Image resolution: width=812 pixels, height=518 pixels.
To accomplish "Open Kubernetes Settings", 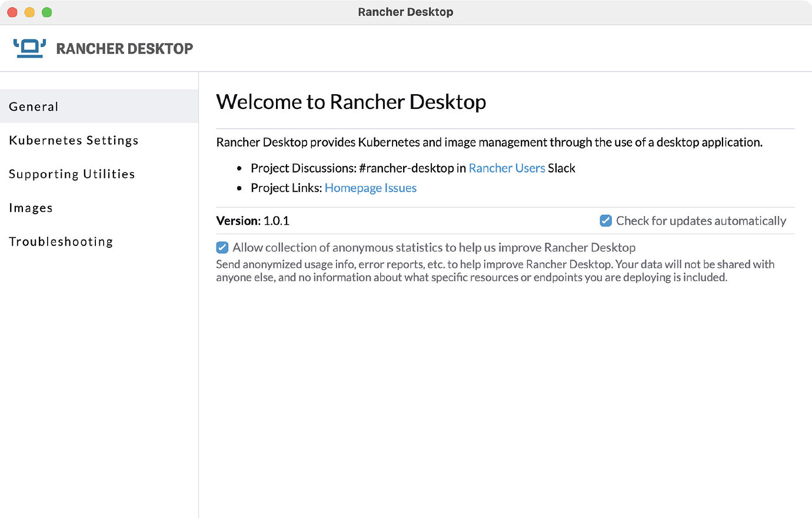I will 73,140.
